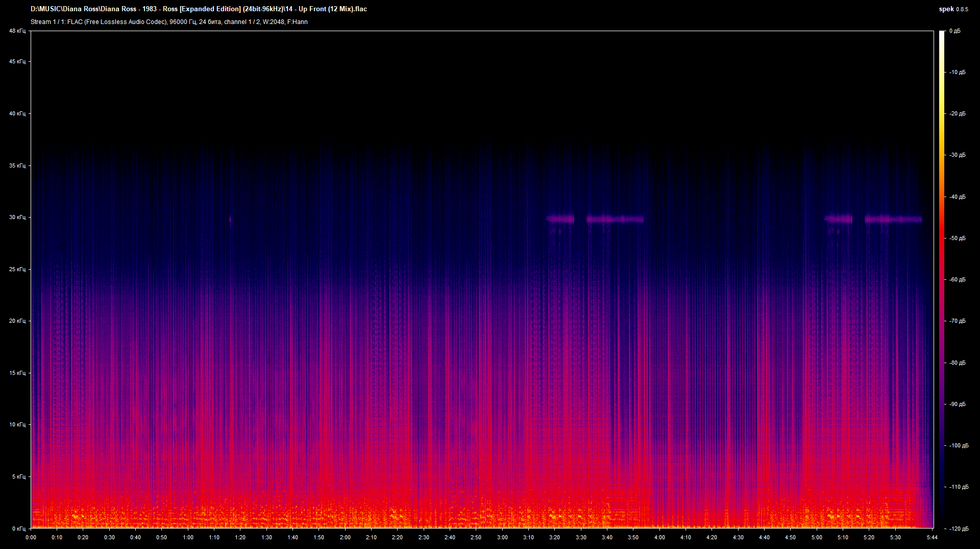Click the Stream 1 / 1 info line
This screenshot has height=549, width=980.
pos(168,22)
